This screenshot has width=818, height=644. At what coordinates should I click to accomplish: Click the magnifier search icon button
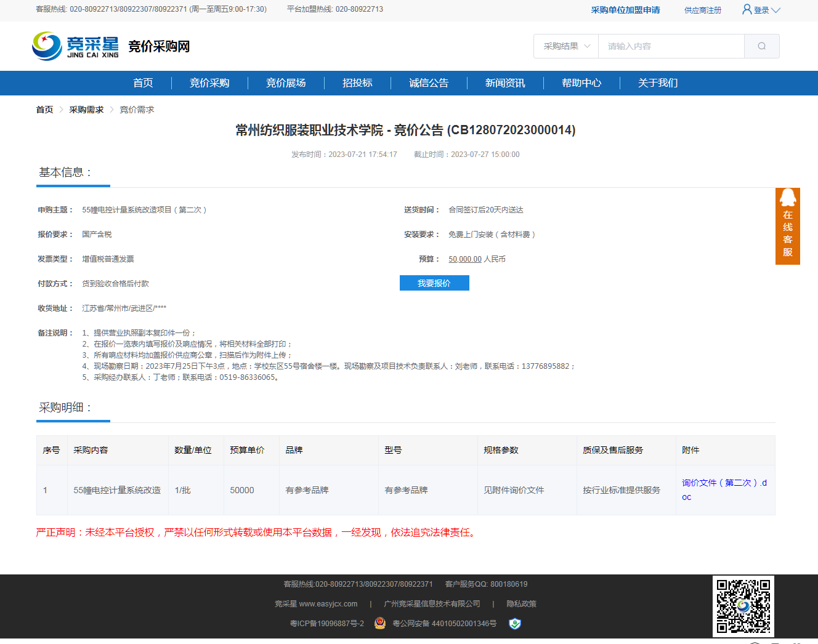tap(761, 46)
